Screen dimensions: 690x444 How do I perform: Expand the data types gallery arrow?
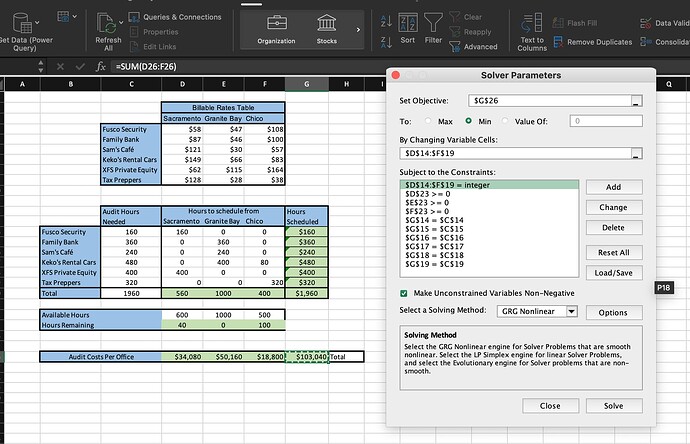coord(358,29)
